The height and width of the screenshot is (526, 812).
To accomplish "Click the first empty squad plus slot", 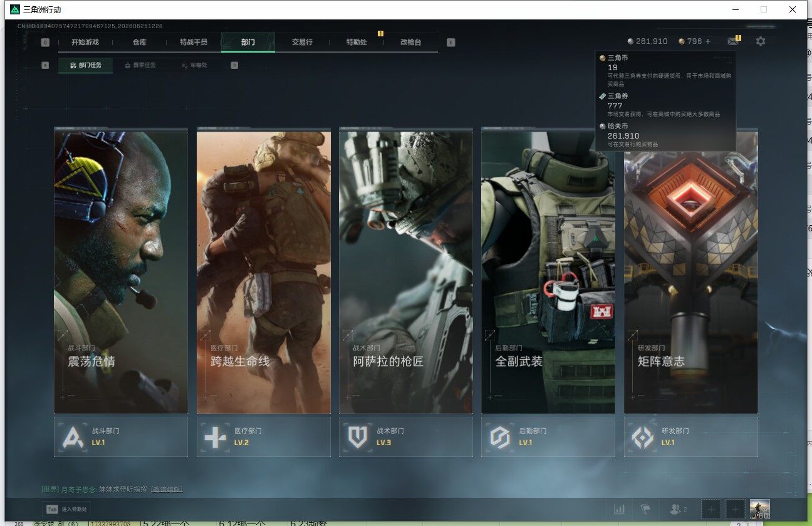I will (x=710, y=510).
